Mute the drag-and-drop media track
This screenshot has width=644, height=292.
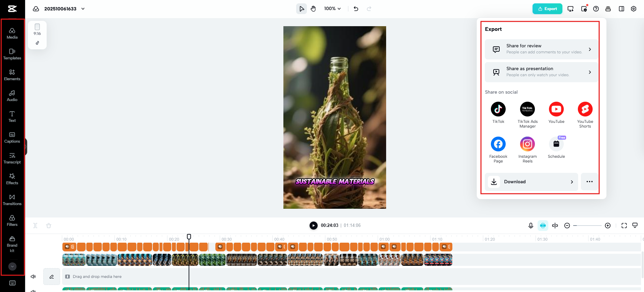(33, 277)
